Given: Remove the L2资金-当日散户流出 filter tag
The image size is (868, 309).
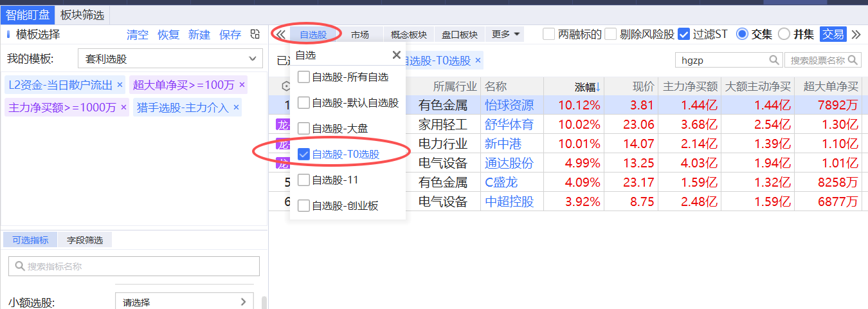Looking at the screenshot, I should (120, 85).
